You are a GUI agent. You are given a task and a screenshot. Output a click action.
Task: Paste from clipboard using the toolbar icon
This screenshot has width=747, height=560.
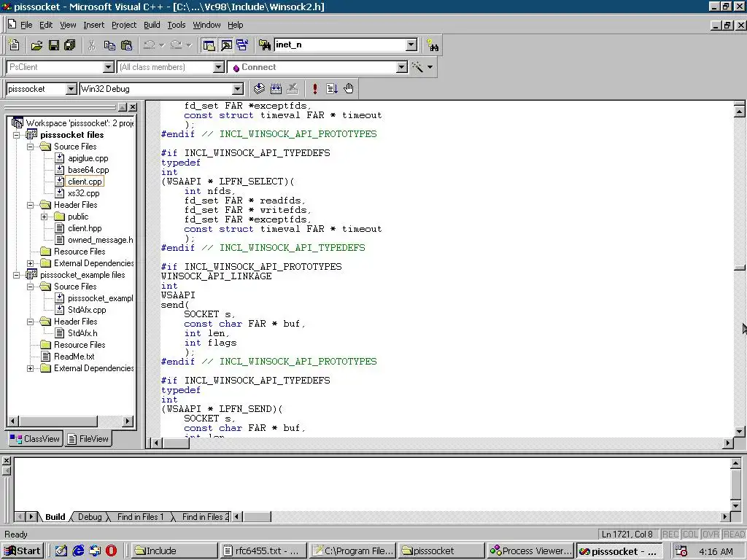[x=127, y=45]
